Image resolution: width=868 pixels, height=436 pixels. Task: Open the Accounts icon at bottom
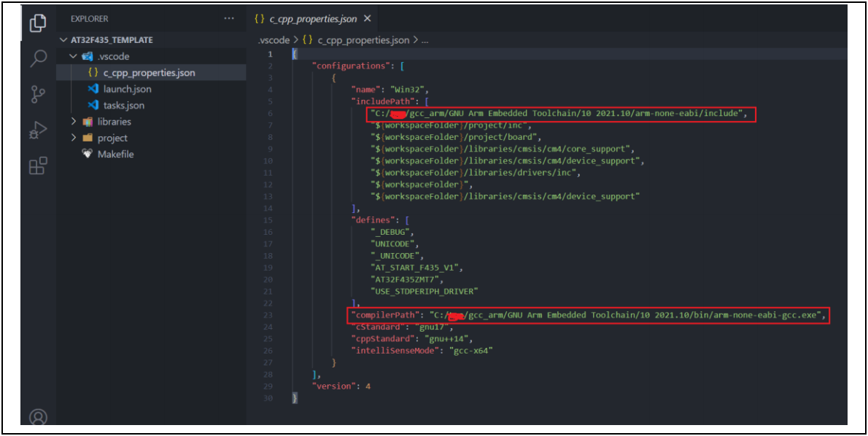click(38, 416)
